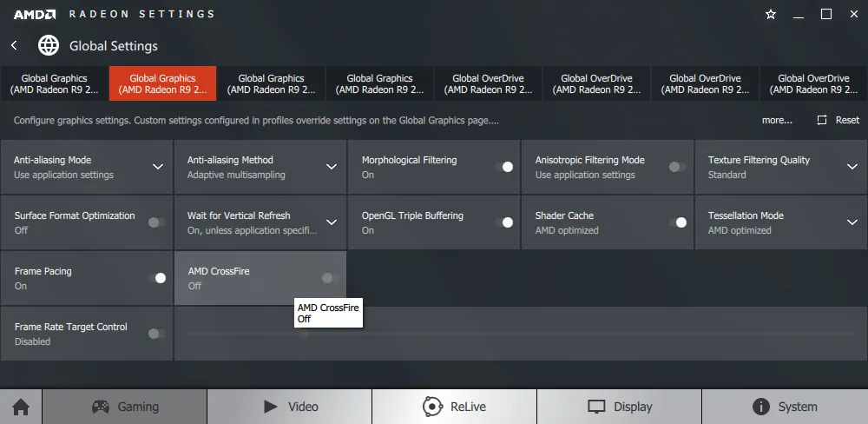Click the star favorites icon in title bar

pyautogui.click(x=771, y=15)
